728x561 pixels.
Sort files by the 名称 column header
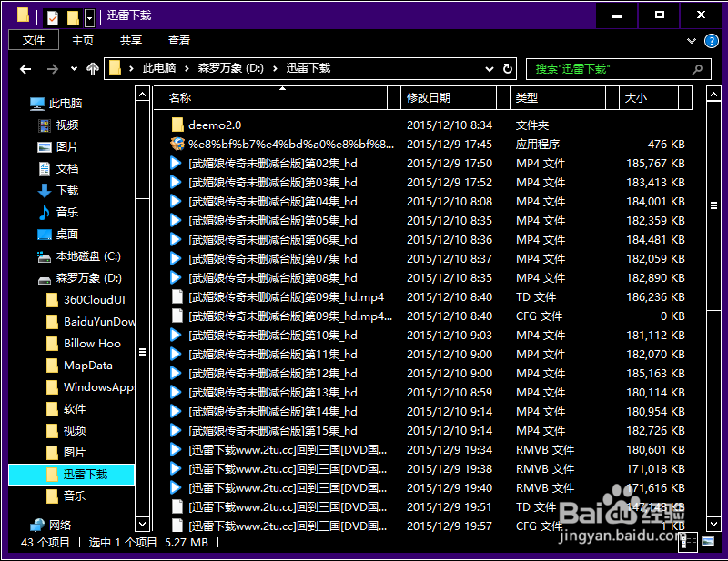coord(270,98)
